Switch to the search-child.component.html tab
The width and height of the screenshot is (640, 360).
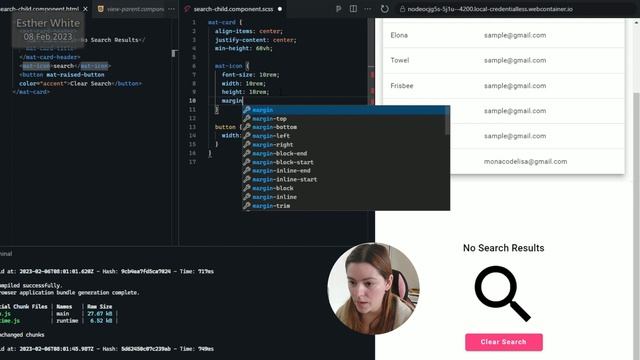(40, 9)
